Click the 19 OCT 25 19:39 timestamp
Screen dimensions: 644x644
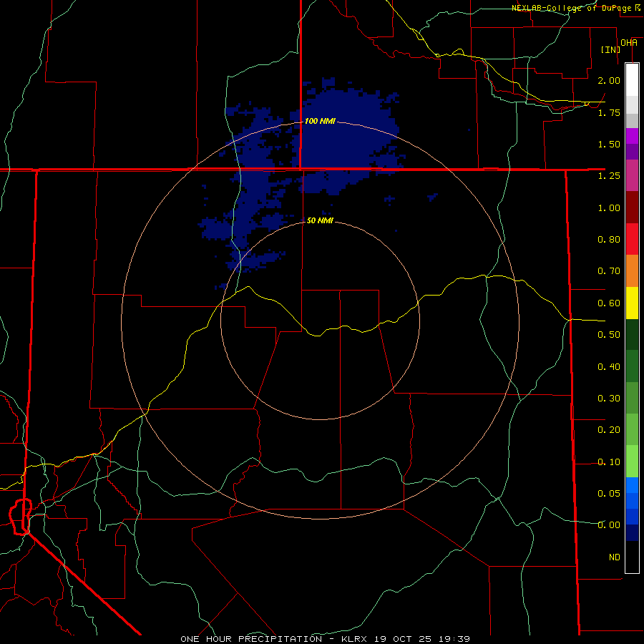click(x=422, y=639)
